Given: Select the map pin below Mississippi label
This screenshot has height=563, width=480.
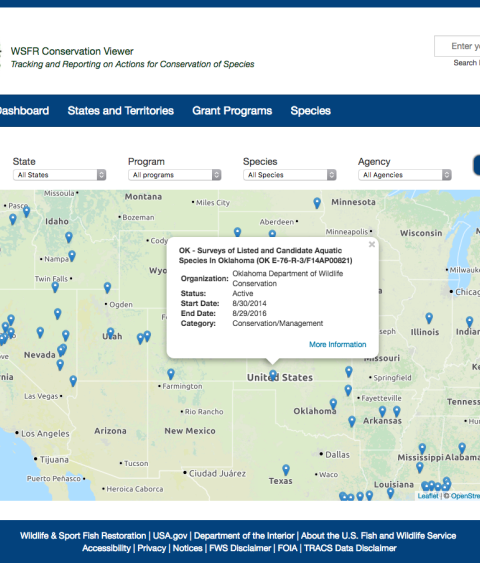Looking at the screenshot, I should (x=420, y=467).
